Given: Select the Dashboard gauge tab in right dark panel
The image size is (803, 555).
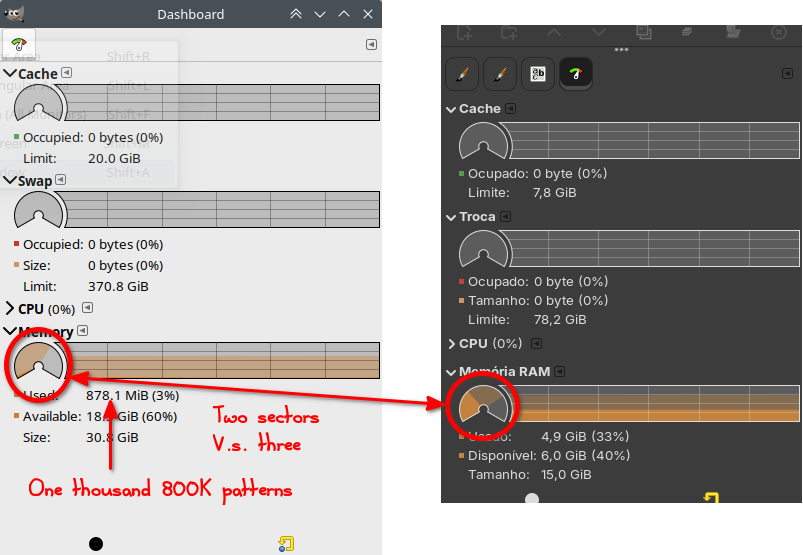Looking at the screenshot, I should pyautogui.click(x=576, y=74).
